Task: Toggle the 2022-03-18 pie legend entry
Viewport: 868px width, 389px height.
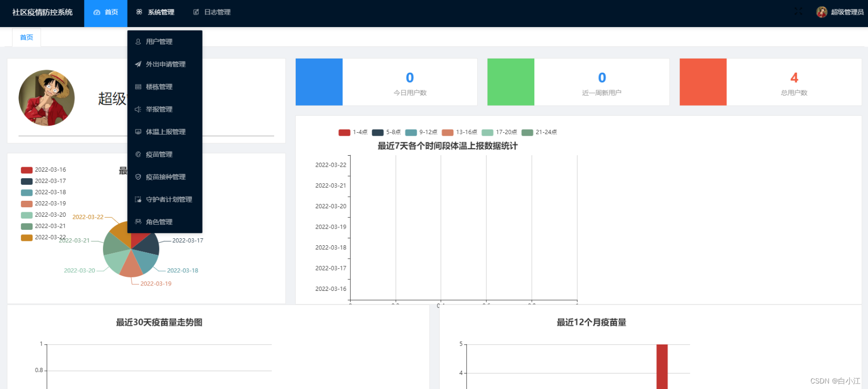Action: [44, 192]
